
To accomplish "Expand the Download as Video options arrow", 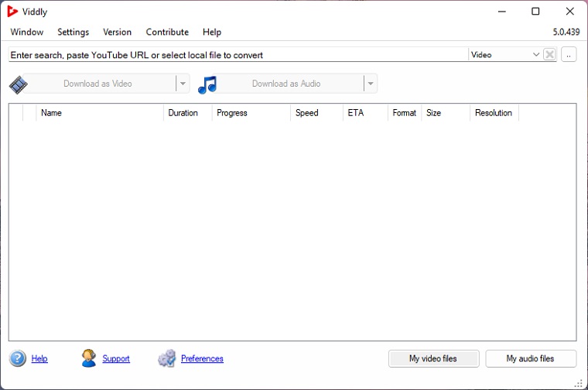I will (183, 84).
